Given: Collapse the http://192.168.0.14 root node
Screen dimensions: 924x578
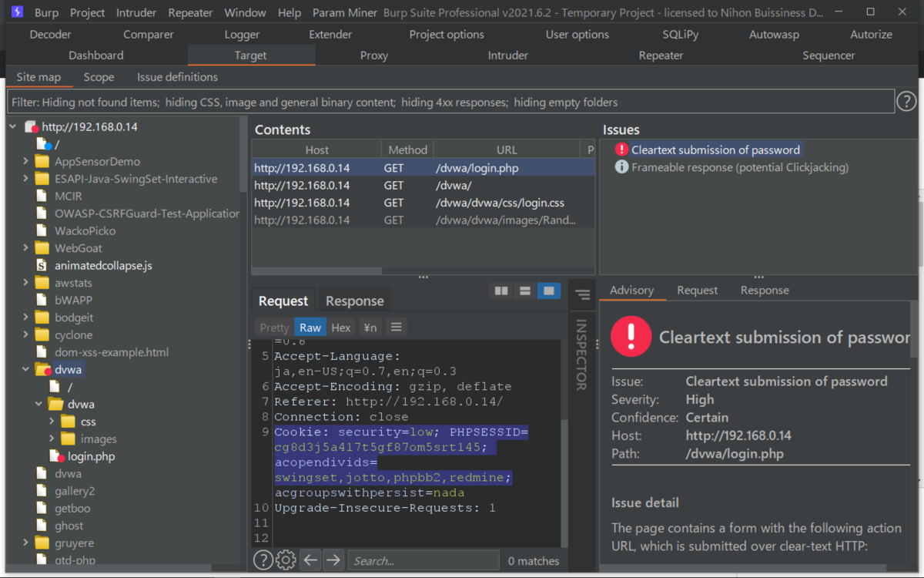Looking at the screenshot, I should 13,126.
